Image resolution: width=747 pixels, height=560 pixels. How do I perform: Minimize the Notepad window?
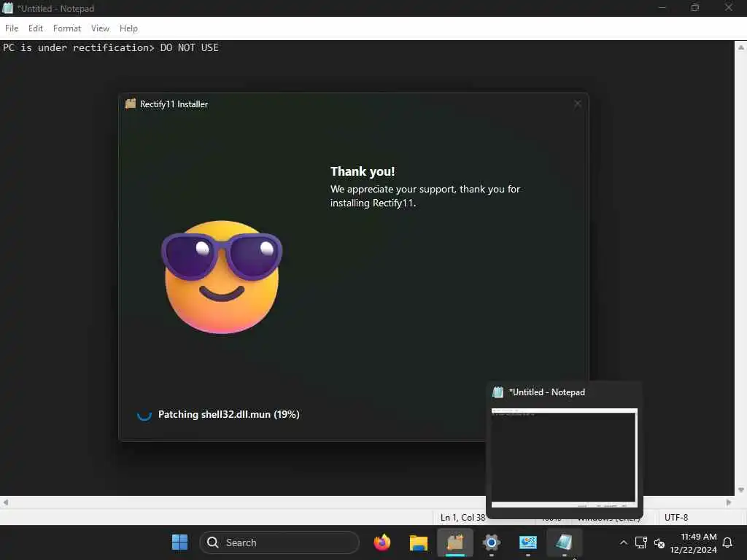click(x=662, y=7)
